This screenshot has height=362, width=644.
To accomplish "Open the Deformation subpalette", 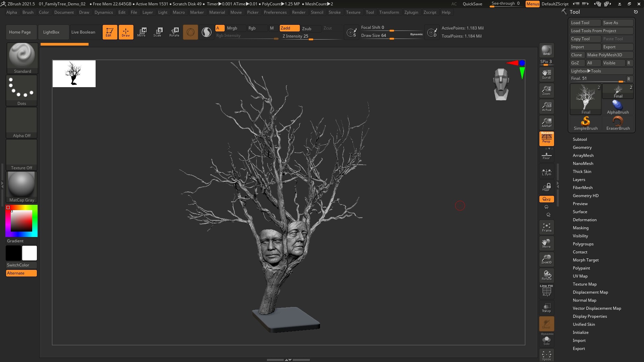I will (585, 220).
